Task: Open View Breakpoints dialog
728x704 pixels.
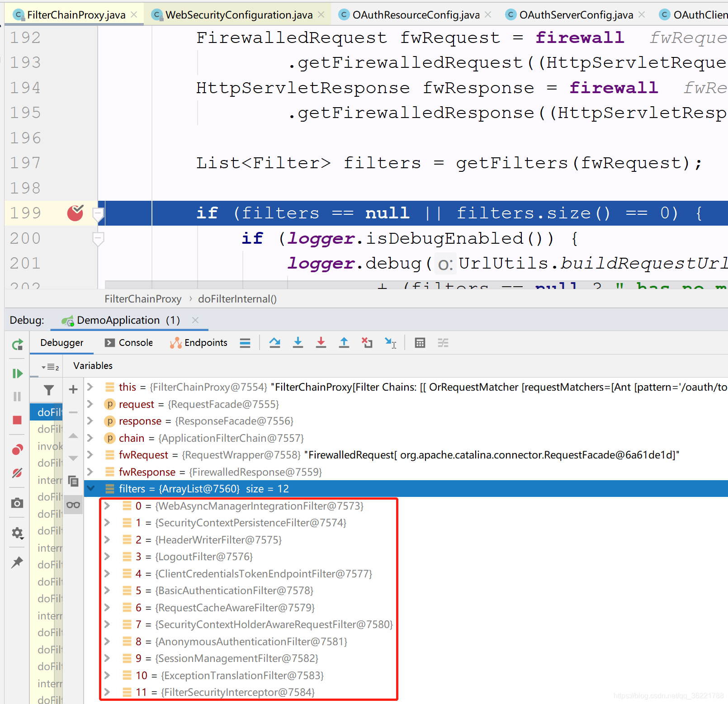Action: coord(17,449)
